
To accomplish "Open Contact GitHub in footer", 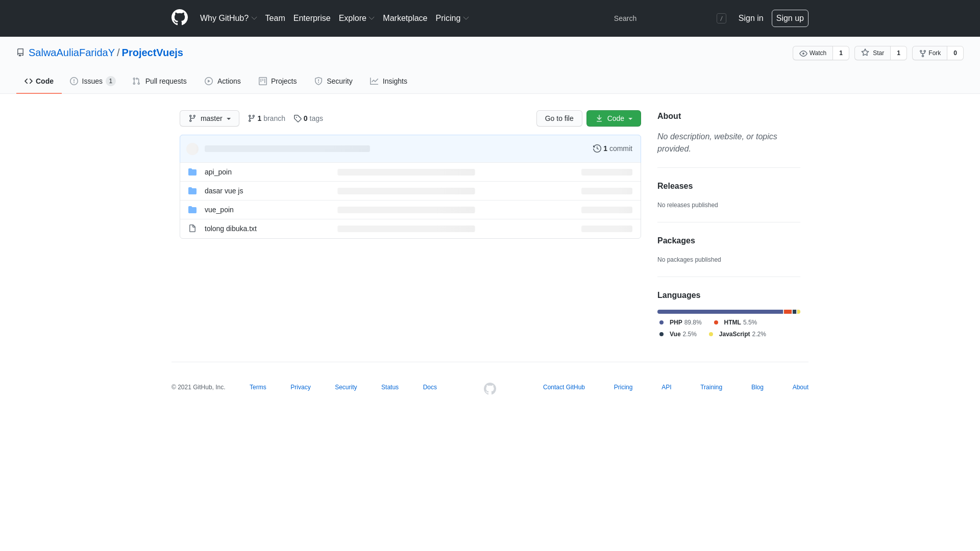I will click(x=564, y=387).
